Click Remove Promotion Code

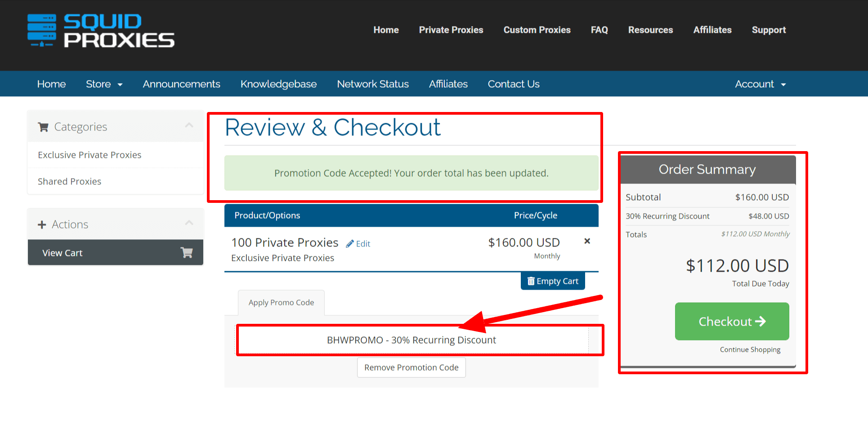coord(411,367)
